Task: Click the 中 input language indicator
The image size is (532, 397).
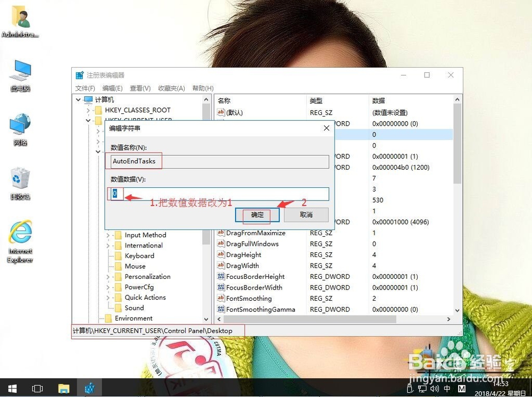Action: (447, 388)
